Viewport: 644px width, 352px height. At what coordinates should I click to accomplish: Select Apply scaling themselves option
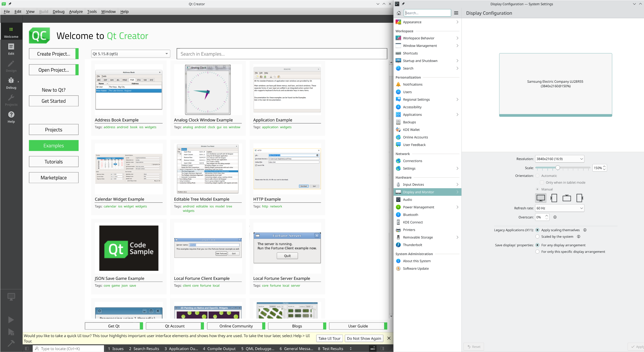[x=537, y=230]
